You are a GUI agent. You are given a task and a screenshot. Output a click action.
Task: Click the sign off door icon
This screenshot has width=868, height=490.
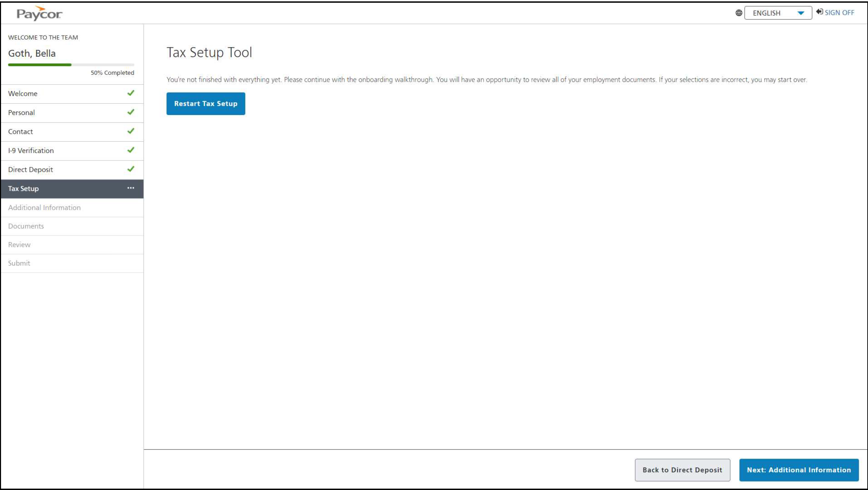click(x=819, y=12)
